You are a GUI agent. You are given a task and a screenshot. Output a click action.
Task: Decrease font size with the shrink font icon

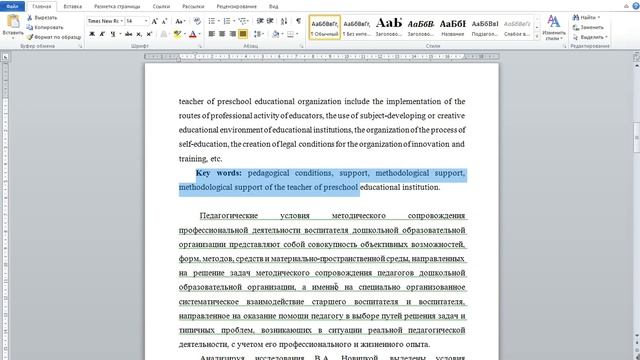tap(164, 21)
